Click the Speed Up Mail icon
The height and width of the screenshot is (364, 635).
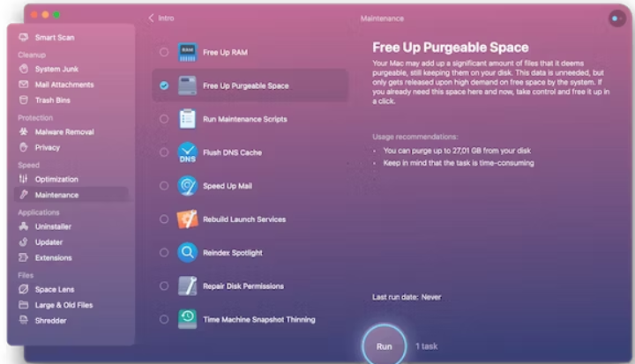pyautogui.click(x=187, y=186)
